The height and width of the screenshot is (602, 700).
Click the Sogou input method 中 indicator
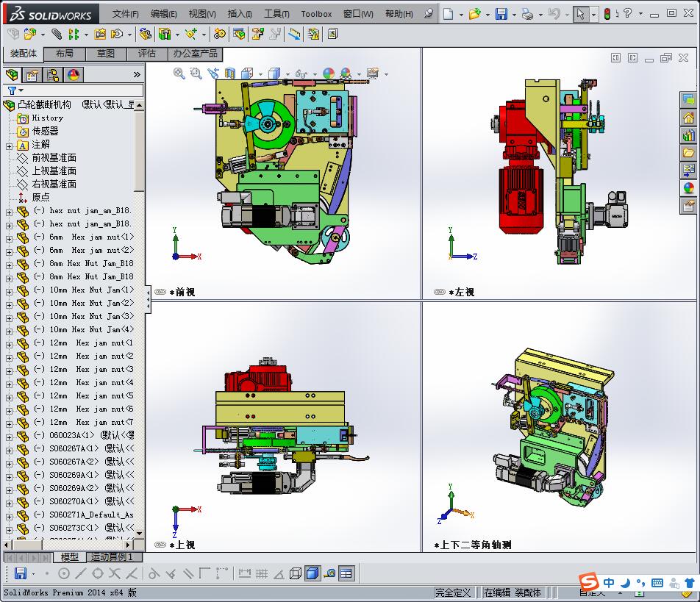pos(609,582)
